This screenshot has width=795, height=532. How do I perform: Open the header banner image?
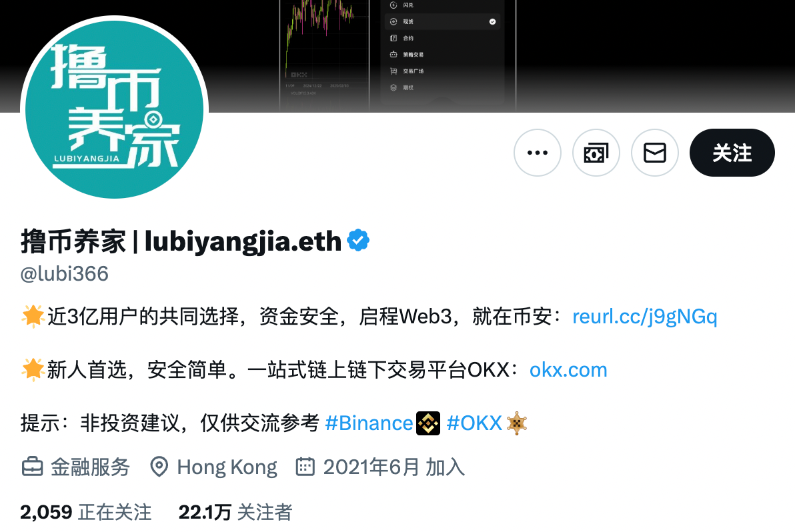397,56
